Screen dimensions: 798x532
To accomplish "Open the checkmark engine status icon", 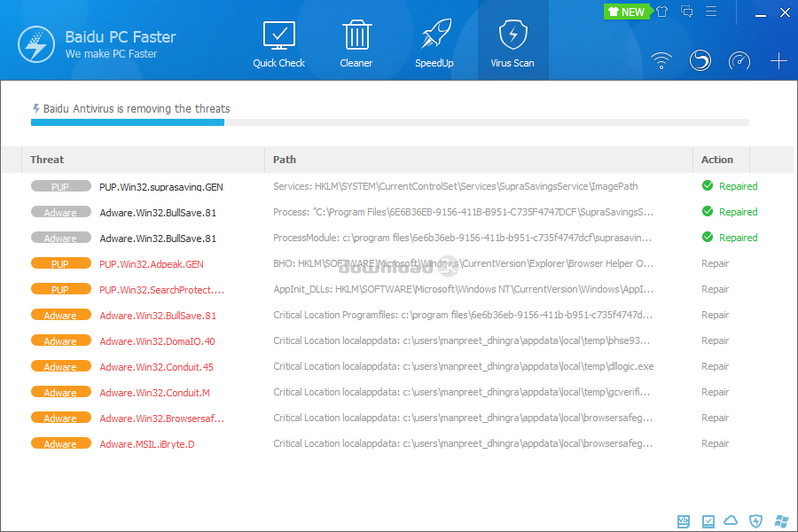I will click(x=708, y=520).
